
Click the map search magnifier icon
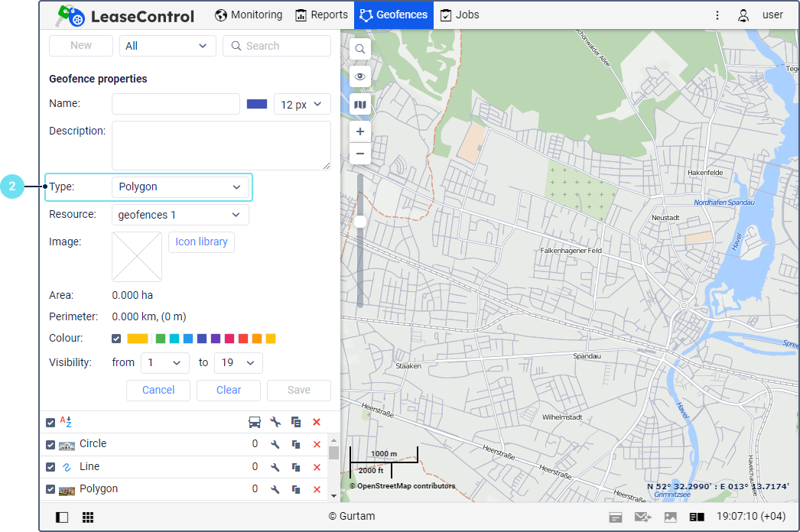click(x=360, y=50)
